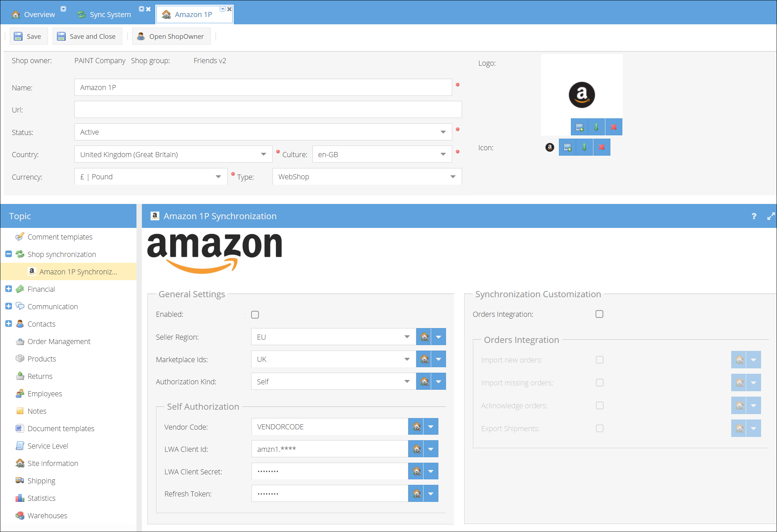Tick the Orders Integration checkbox
Screen dimensions: 777x532
click(x=599, y=314)
